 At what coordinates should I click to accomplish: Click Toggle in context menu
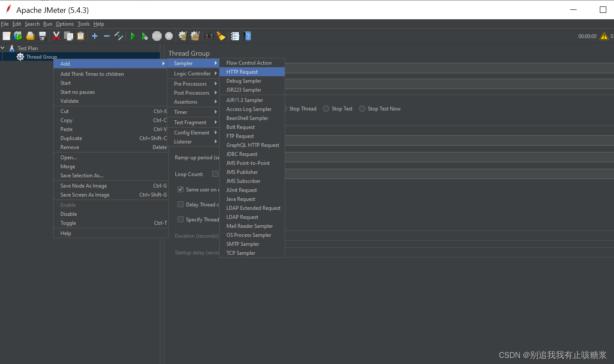(111, 223)
